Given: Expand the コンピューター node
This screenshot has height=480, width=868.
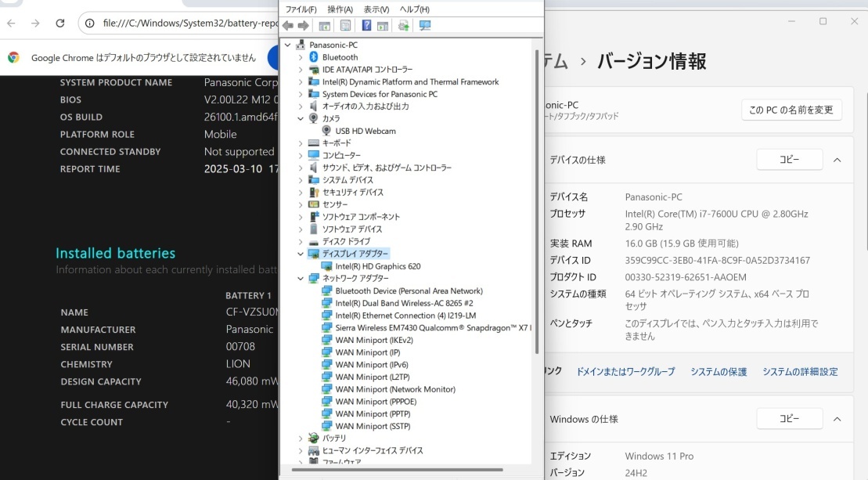Looking at the screenshot, I should 301,156.
